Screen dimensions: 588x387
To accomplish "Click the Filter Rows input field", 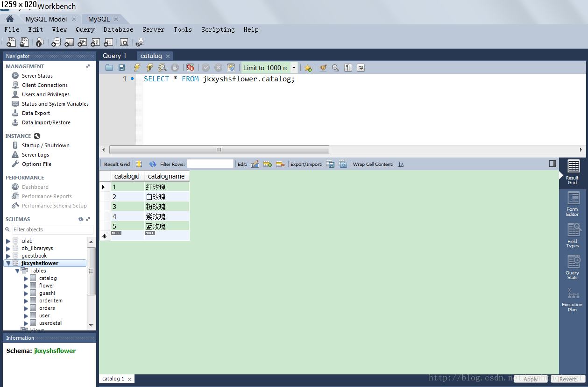I will [210, 164].
